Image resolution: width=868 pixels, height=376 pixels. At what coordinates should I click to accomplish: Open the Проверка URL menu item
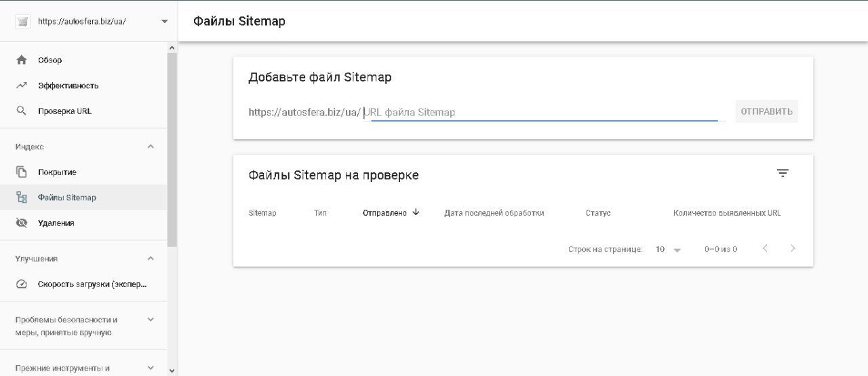coord(84,111)
